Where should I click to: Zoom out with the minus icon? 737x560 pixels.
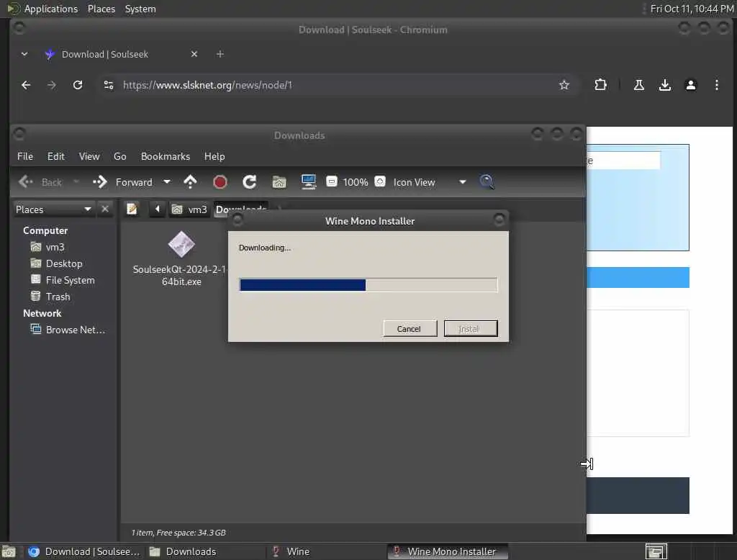(332, 181)
